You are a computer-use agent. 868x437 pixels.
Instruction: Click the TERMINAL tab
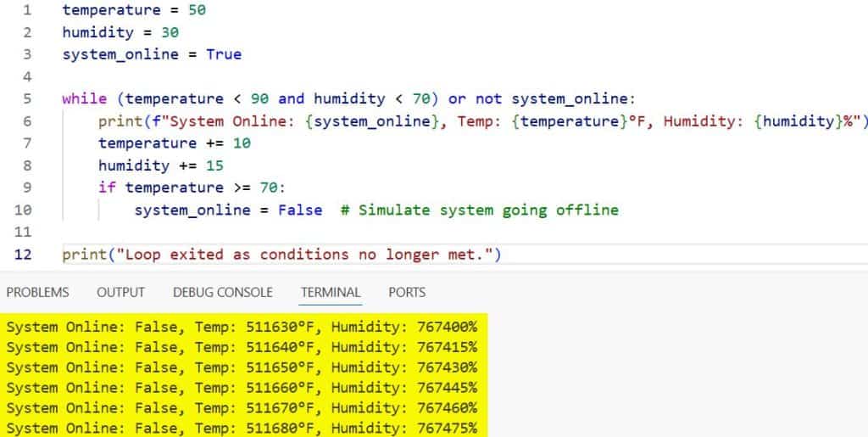click(x=331, y=292)
